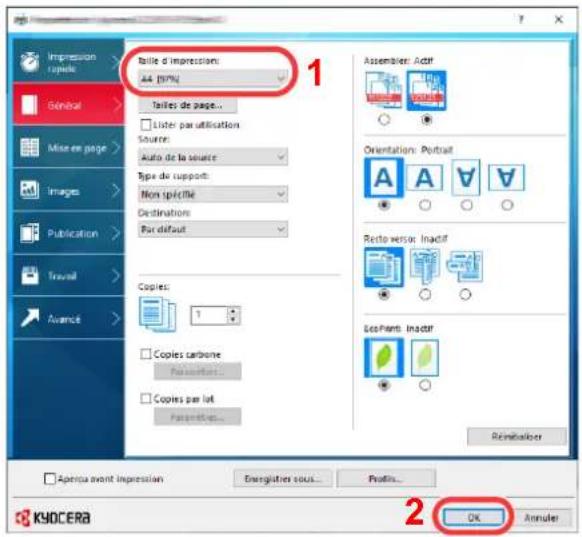
Task: Open the Destination dropdown
Action: coord(213,229)
